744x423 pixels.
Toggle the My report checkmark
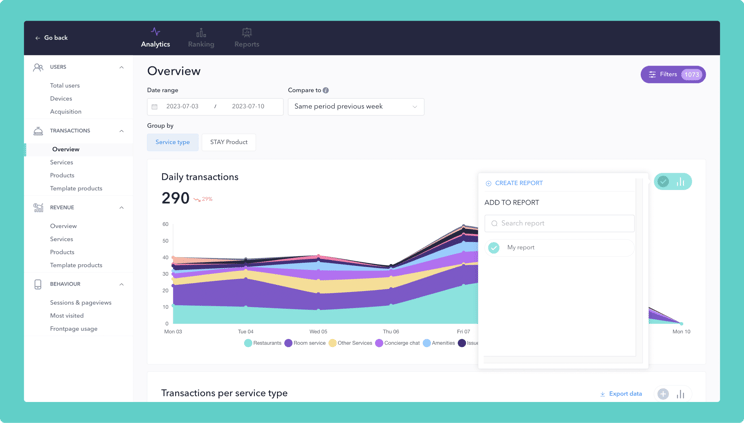[494, 247]
